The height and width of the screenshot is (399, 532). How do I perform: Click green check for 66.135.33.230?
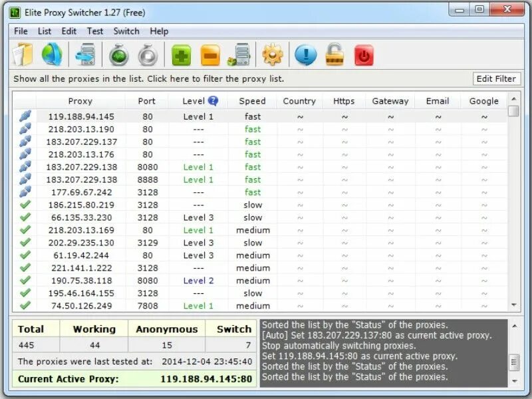[25, 217]
